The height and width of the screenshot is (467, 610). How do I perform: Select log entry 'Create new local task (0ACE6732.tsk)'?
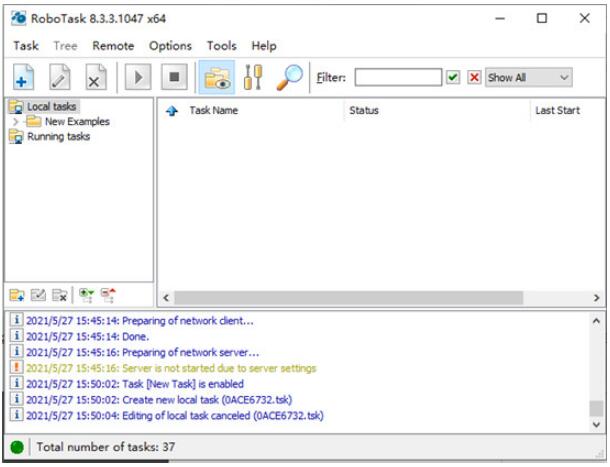point(159,400)
